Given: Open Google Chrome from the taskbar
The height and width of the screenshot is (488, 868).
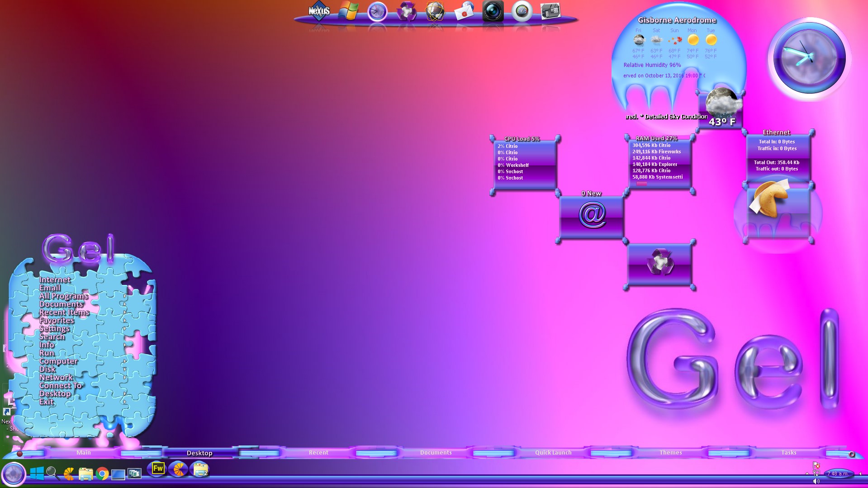Looking at the screenshot, I should tap(102, 474).
